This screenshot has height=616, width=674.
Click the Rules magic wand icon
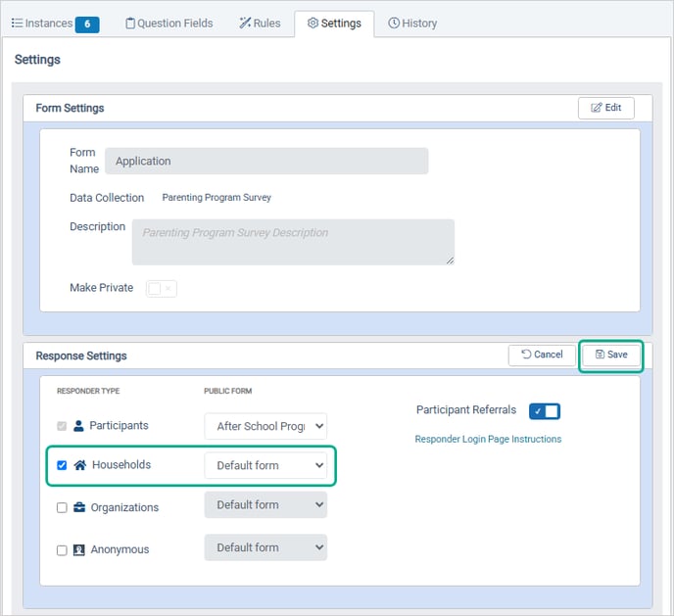pos(245,24)
